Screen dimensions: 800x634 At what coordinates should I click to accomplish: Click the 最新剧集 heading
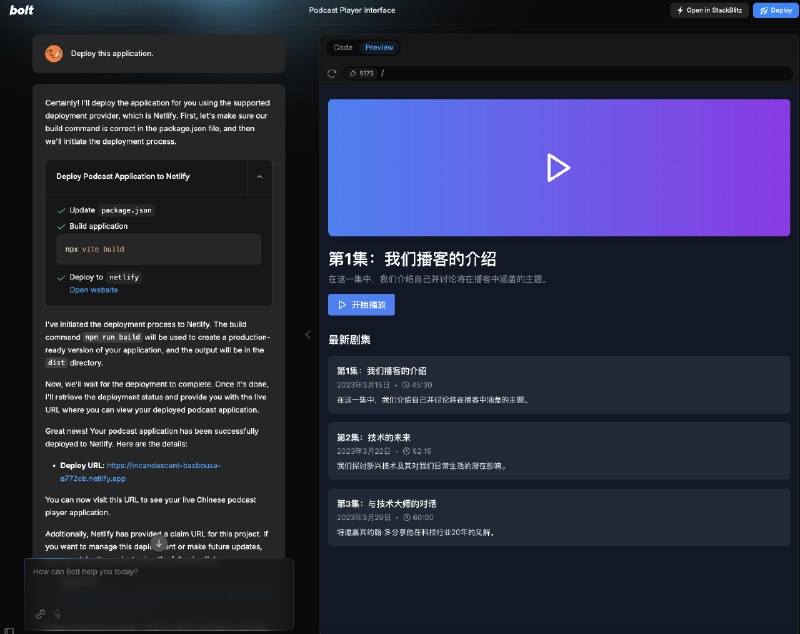point(349,340)
